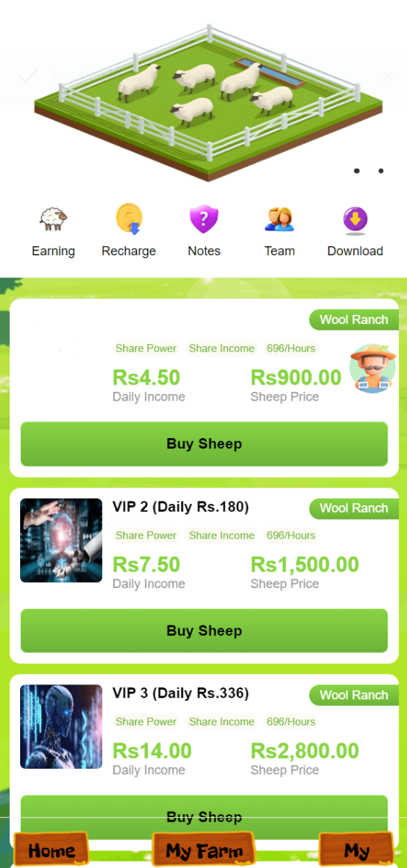Tap the Download arrow icon

point(355,220)
